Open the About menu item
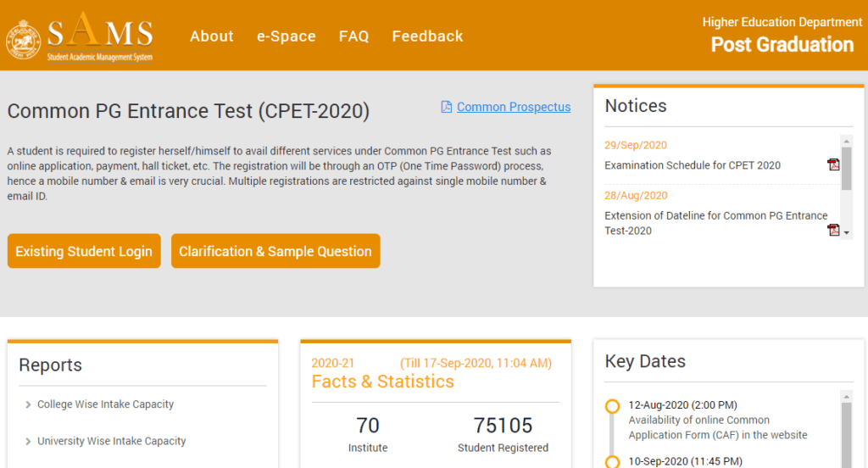The image size is (868, 468). point(211,36)
